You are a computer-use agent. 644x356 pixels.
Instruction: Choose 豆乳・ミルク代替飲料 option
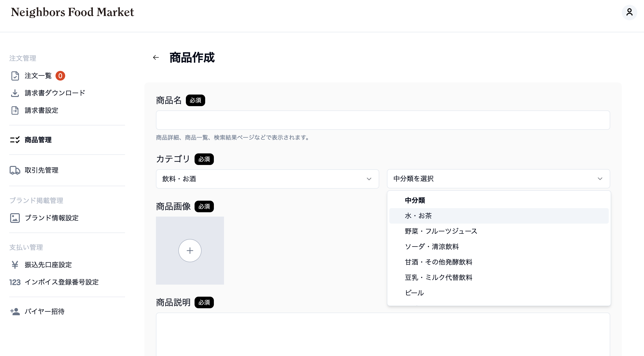point(499,277)
